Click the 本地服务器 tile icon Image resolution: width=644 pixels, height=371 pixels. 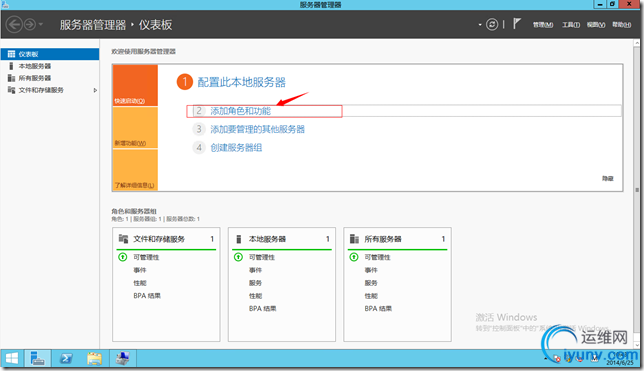coord(239,239)
